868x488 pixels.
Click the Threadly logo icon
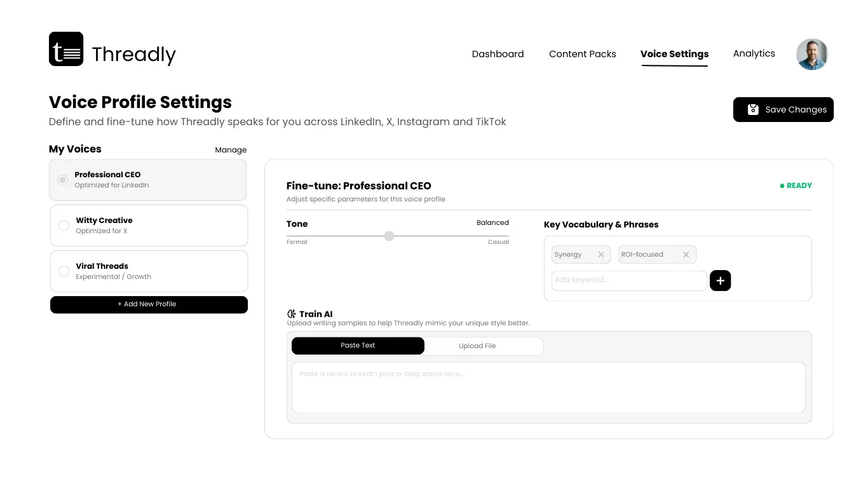coord(66,49)
